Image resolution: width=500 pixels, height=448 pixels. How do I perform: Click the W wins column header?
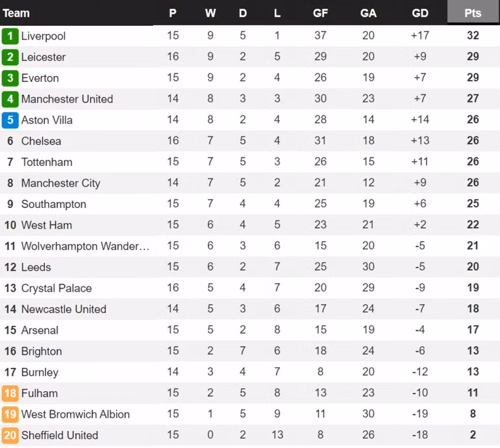(210, 13)
